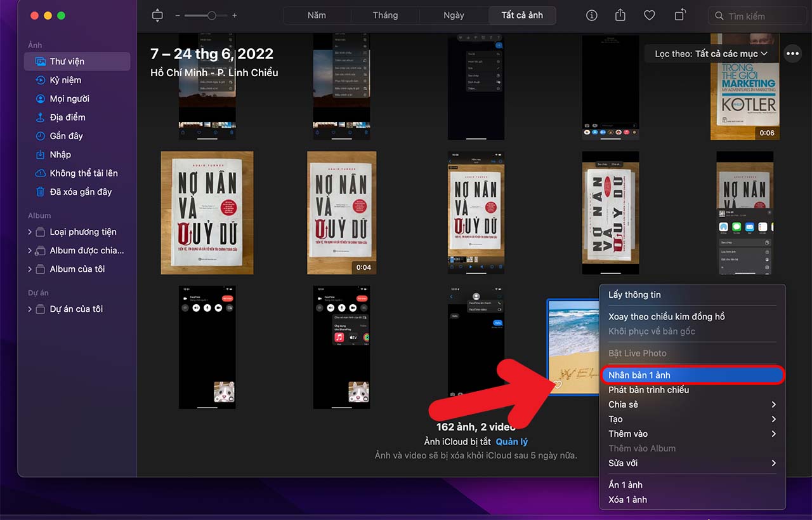Choose Lấy thông tin from context menu

[693, 295]
